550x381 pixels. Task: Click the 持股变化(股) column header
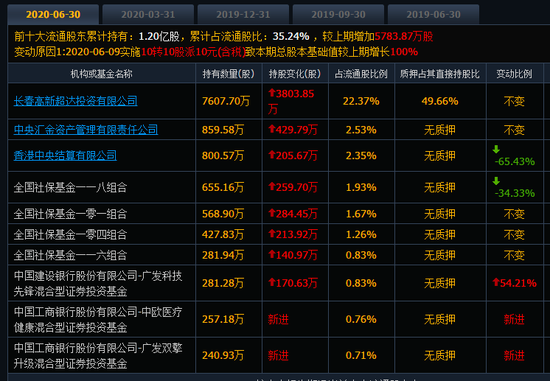[295, 74]
